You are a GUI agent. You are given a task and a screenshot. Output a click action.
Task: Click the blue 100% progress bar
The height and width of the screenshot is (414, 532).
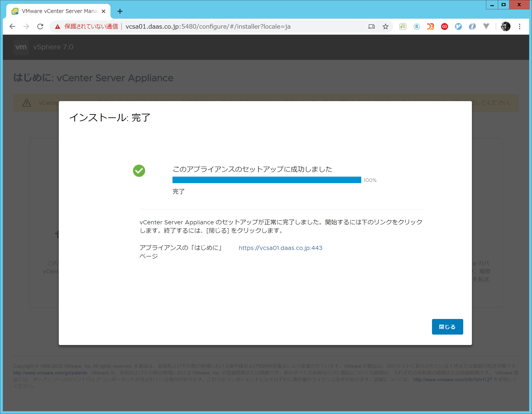click(267, 180)
